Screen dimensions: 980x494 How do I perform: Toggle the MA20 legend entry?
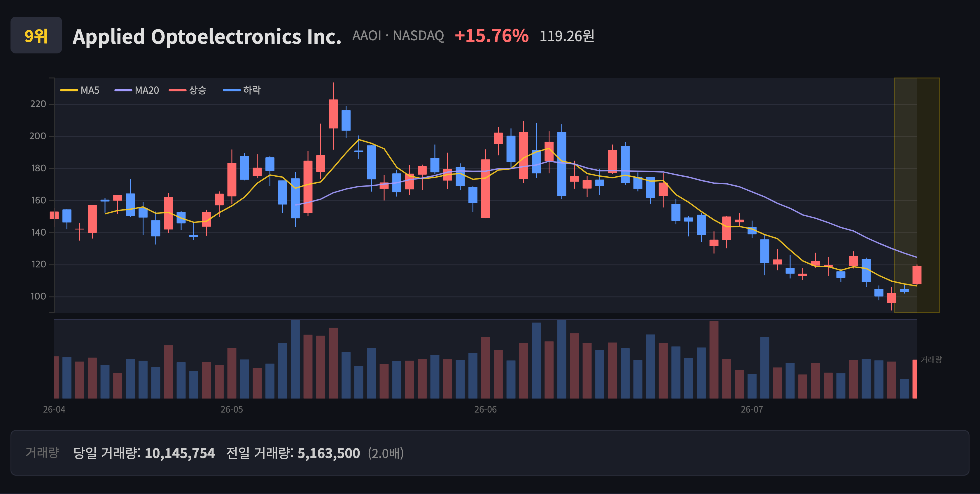click(136, 90)
